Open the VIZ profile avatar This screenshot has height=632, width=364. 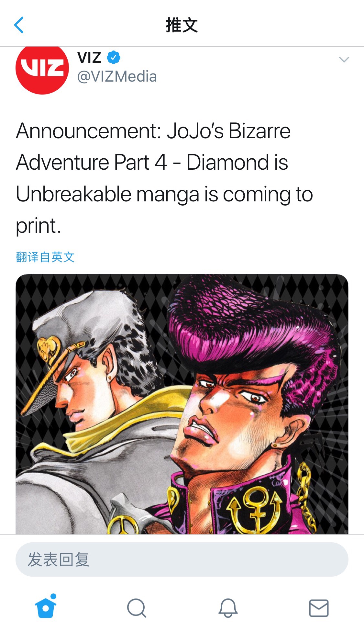42,69
